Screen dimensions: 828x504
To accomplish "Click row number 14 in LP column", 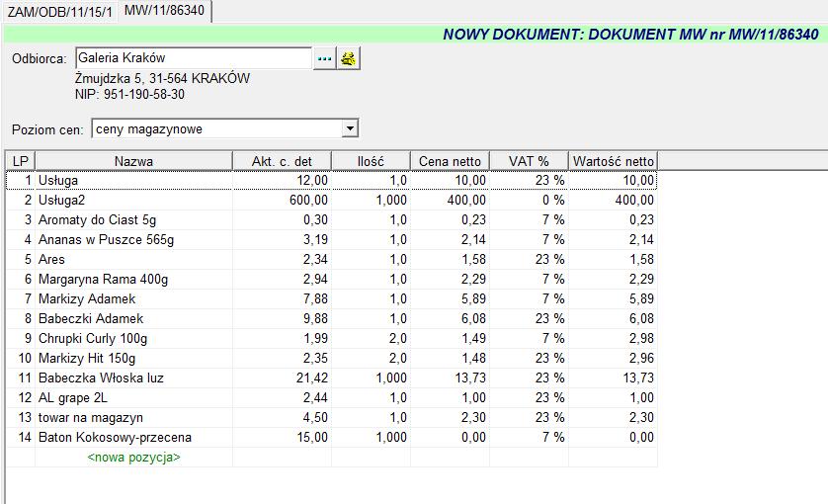I will click(21, 438).
